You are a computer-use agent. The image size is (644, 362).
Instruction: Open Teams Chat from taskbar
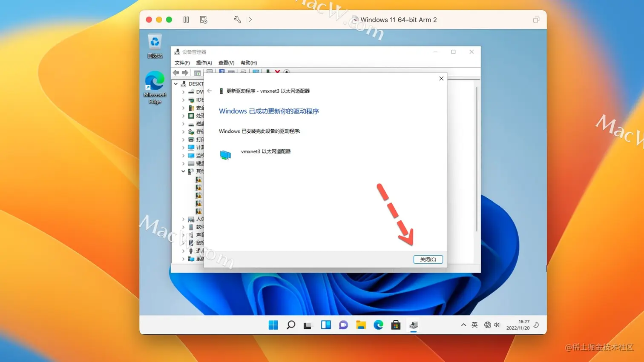343,325
